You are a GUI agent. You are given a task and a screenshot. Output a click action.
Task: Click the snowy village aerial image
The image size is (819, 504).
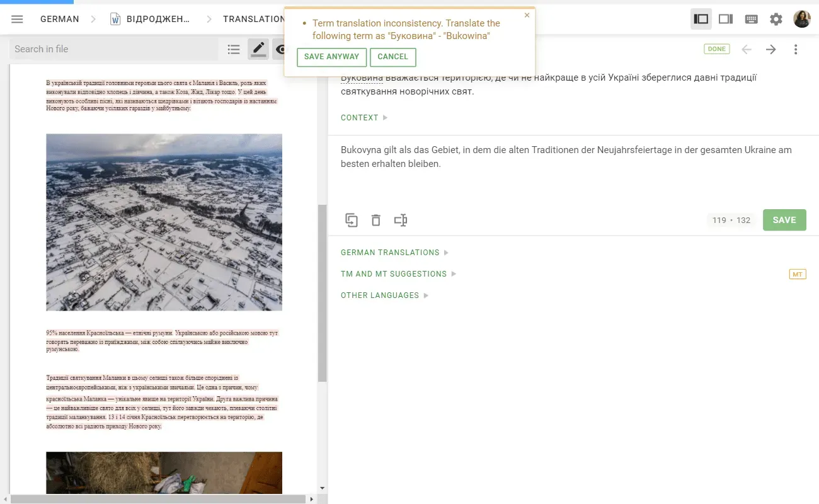pos(164,222)
